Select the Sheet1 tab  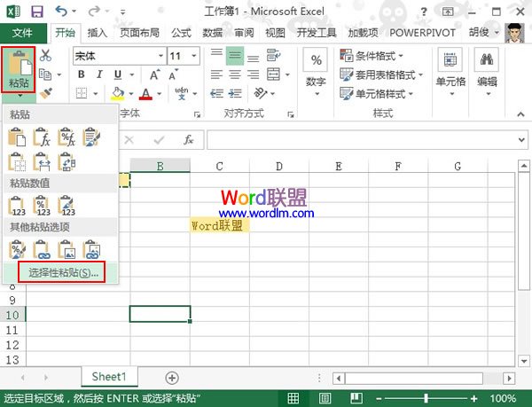(109, 377)
